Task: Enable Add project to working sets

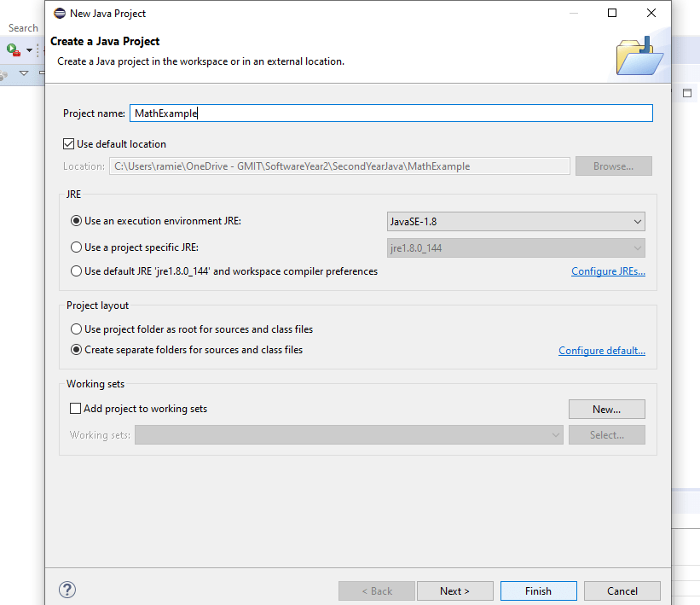Action: coord(76,409)
